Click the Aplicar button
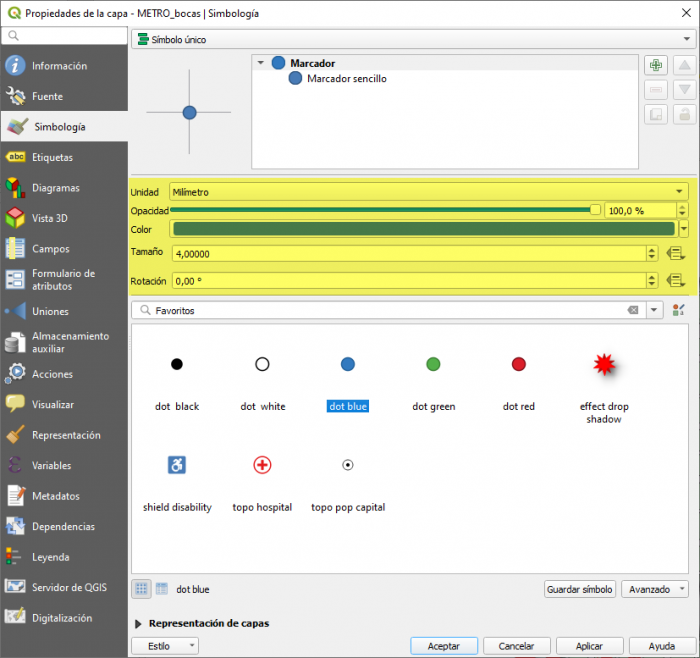Image resolution: width=700 pixels, height=658 pixels. click(x=590, y=646)
